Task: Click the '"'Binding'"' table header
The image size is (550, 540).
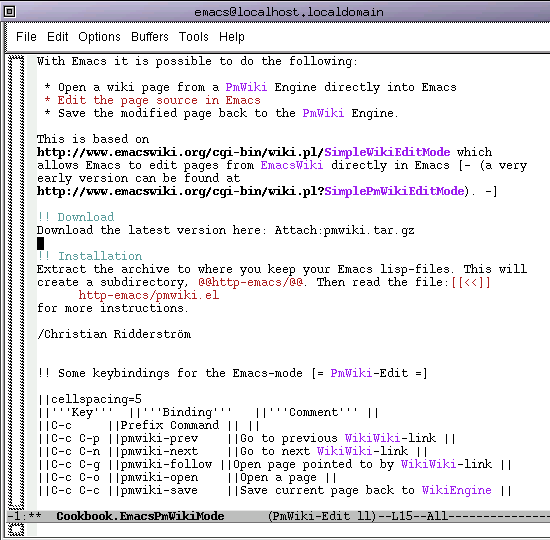Action: (x=187, y=412)
